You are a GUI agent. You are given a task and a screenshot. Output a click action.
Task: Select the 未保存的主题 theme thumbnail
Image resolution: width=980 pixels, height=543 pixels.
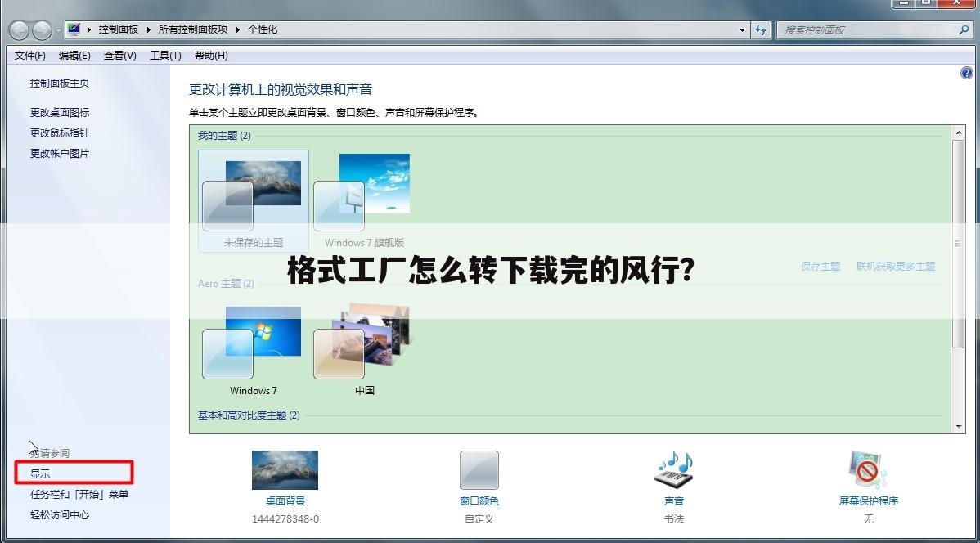tap(253, 200)
